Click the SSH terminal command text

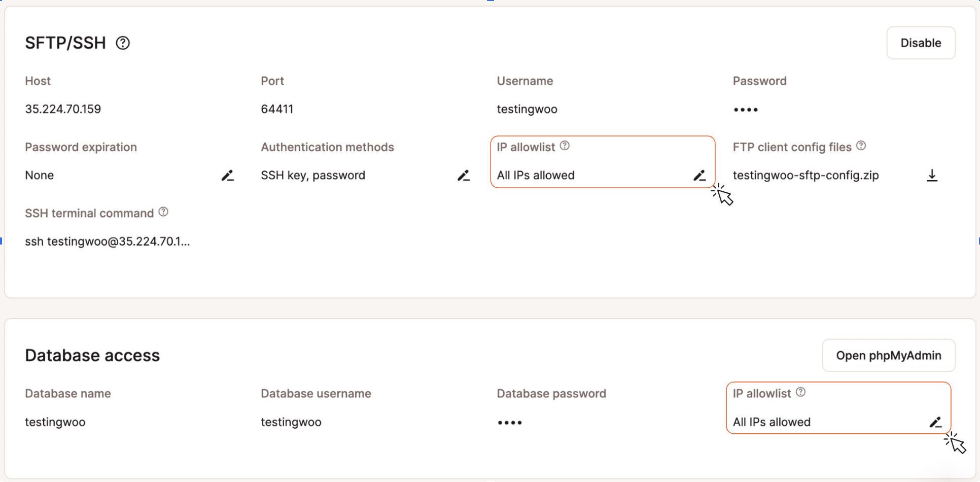[x=108, y=242]
